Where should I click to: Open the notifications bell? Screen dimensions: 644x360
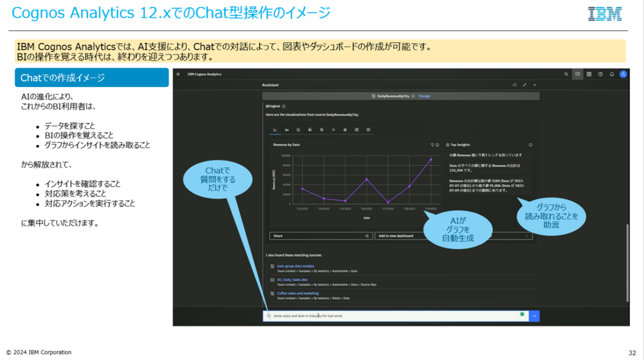tap(611, 74)
